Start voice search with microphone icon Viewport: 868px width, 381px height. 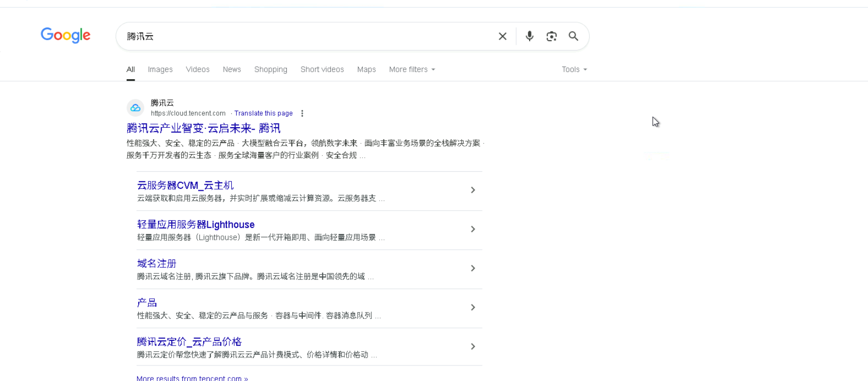pyautogui.click(x=530, y=36)
